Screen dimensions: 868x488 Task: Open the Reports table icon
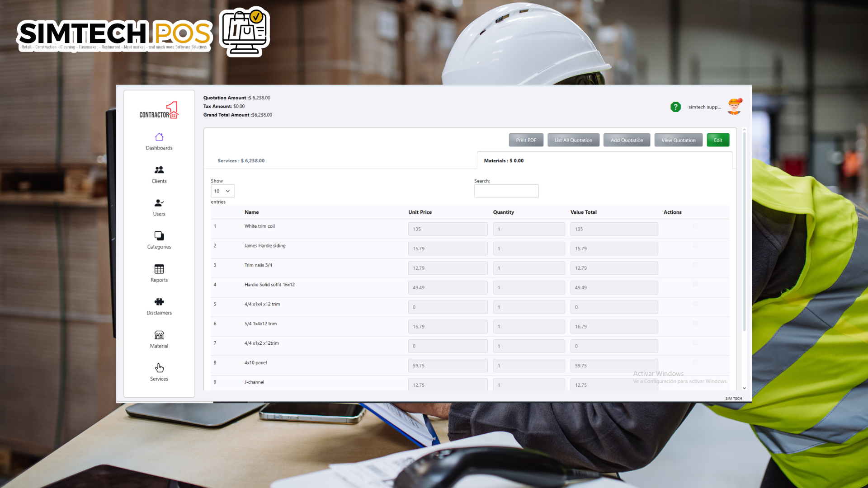pyautogui.click(x=159, y=269)
